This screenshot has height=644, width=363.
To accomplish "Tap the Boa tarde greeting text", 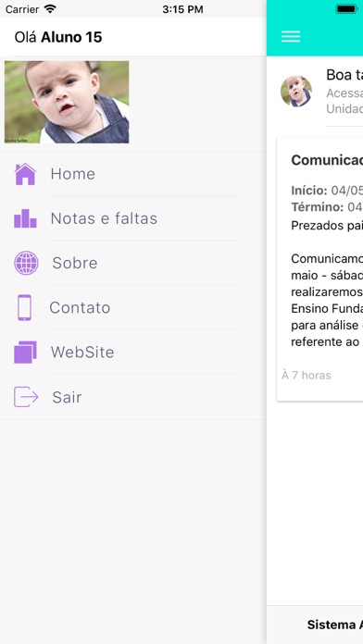I will [344, 75].
